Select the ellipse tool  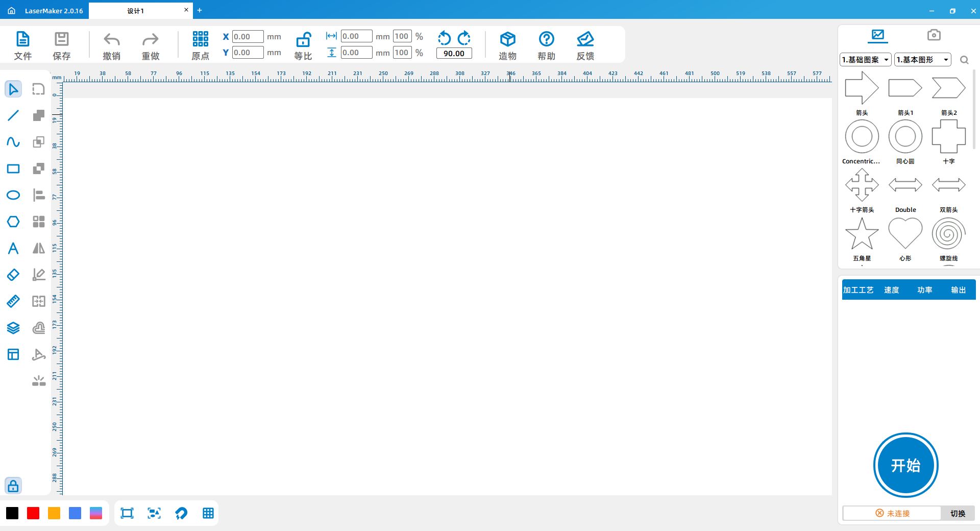13,195
